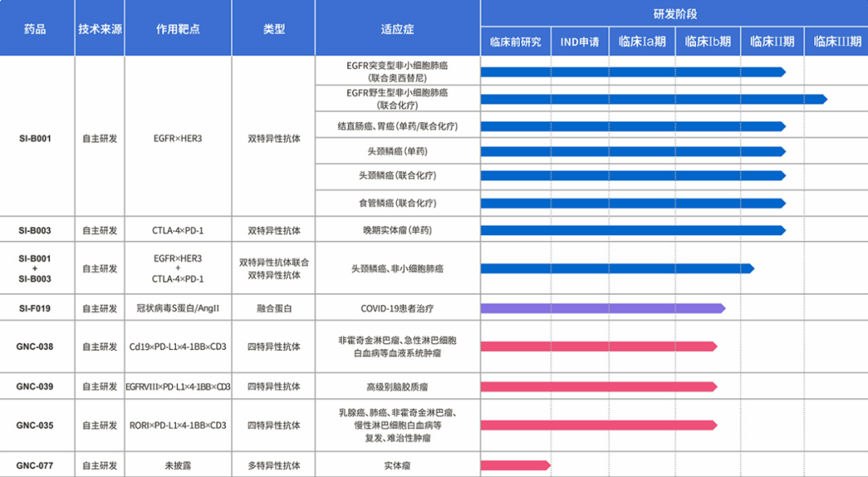Select the 头颈鳞癌(联合化疗) indication

tap(398, 175)
